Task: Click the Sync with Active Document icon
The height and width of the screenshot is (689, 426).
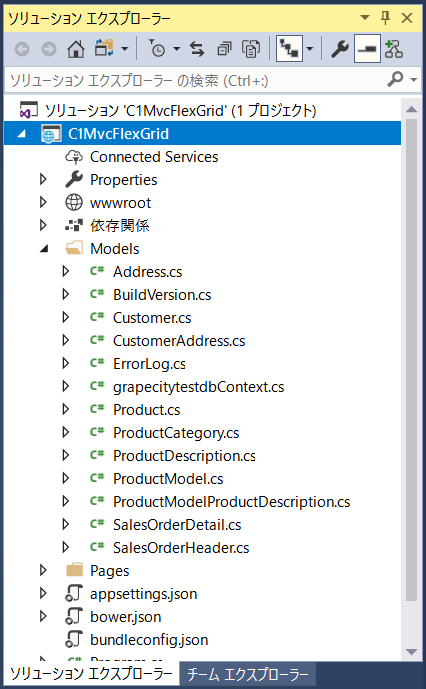Action: (197, 48)
